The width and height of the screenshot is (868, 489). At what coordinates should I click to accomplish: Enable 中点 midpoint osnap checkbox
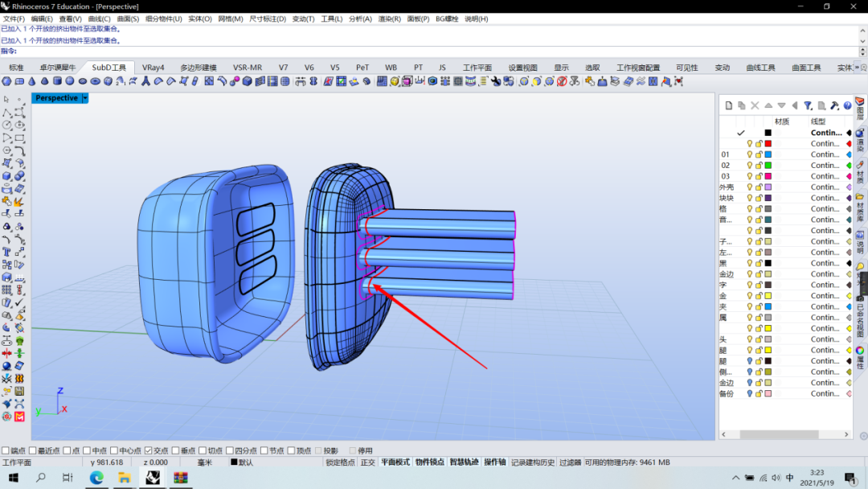coord(87,450)
